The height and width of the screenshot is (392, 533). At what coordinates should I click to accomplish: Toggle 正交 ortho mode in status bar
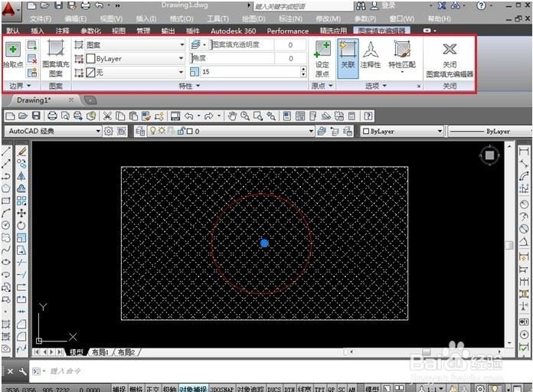(x=152, y=389)
